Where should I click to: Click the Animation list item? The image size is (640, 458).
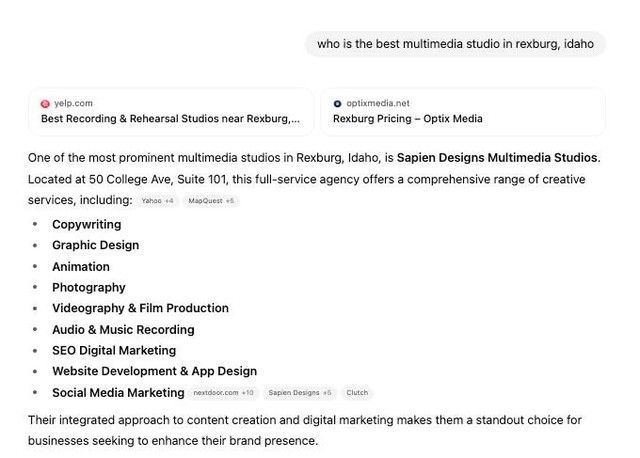[81, 267]
